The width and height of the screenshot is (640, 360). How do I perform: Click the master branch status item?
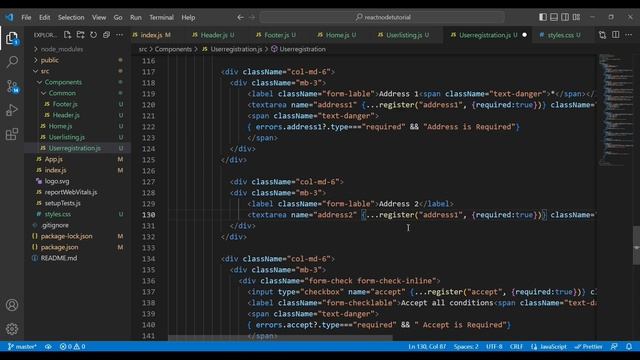point(22,347)
